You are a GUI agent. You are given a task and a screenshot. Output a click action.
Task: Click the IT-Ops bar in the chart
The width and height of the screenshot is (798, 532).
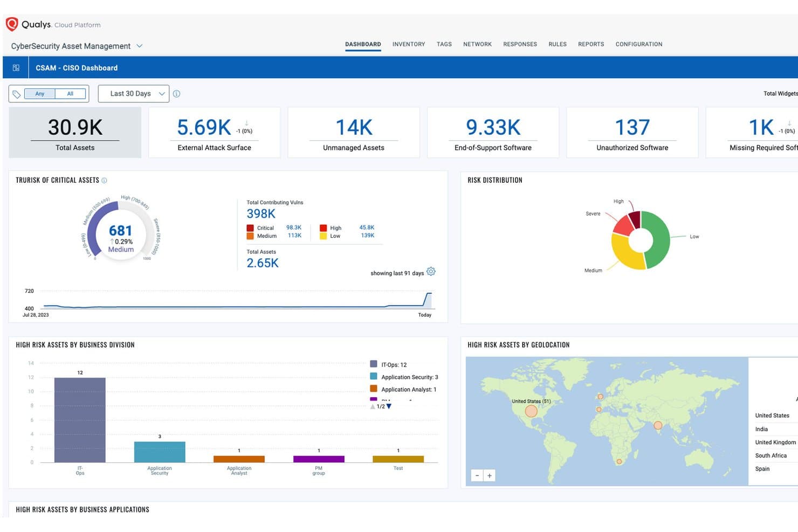80,420
